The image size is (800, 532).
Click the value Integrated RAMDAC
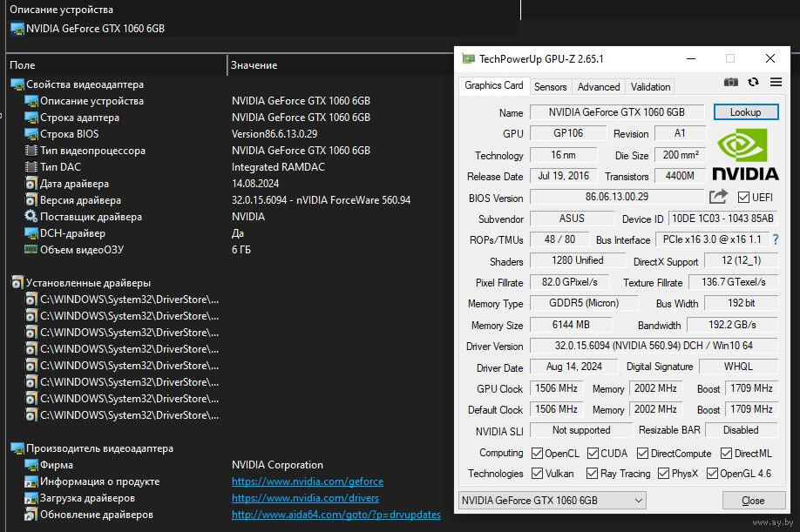click(278, 167)
